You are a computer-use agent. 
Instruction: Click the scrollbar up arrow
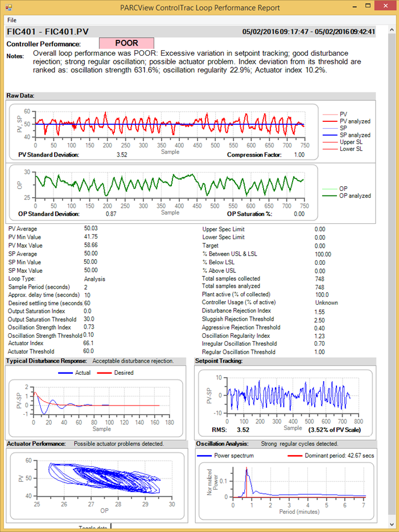tap(392, 30)
